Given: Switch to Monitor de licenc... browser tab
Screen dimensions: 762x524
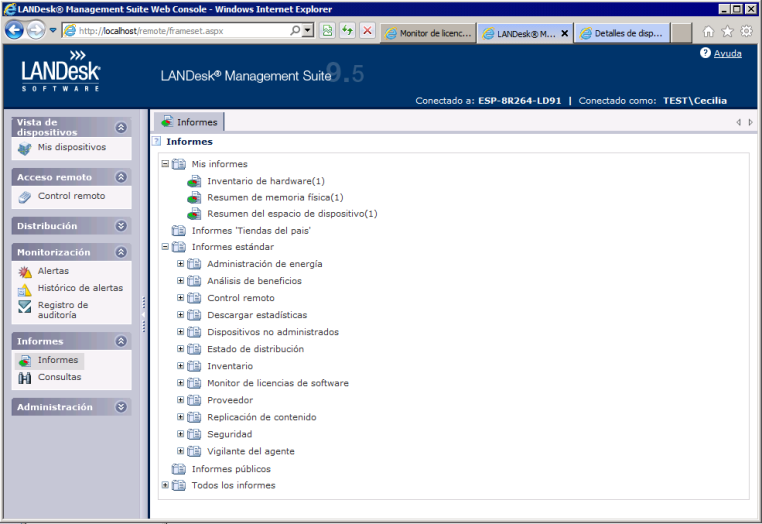Looking at the screenshot, I should 428,33.
